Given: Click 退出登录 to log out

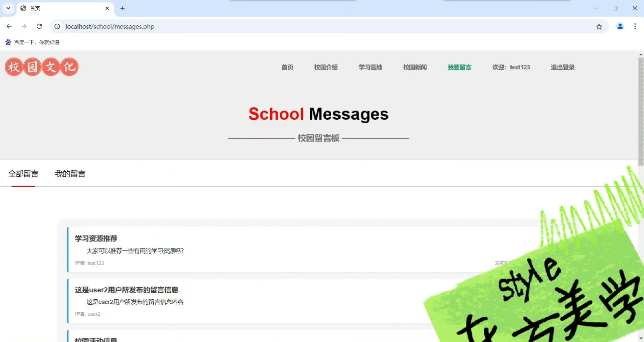Looking at the screenshot, I should coord(562,67).
